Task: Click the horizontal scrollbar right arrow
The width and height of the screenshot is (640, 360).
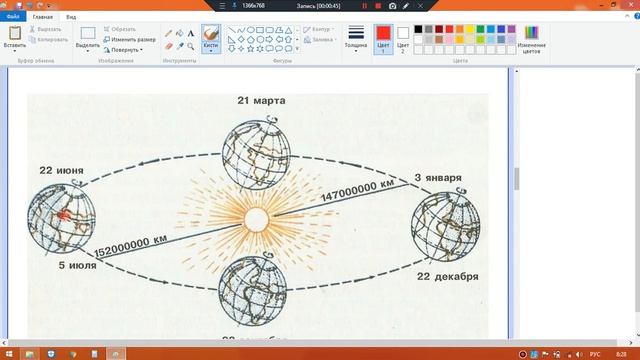Action: [632, 343]
